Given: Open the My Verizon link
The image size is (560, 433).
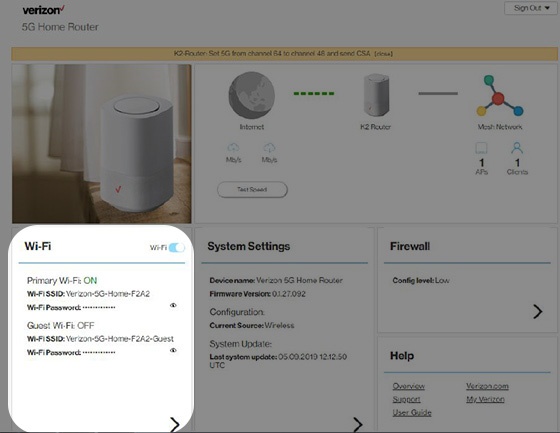Looking at the screenshot, I should (x=485, y=399).
